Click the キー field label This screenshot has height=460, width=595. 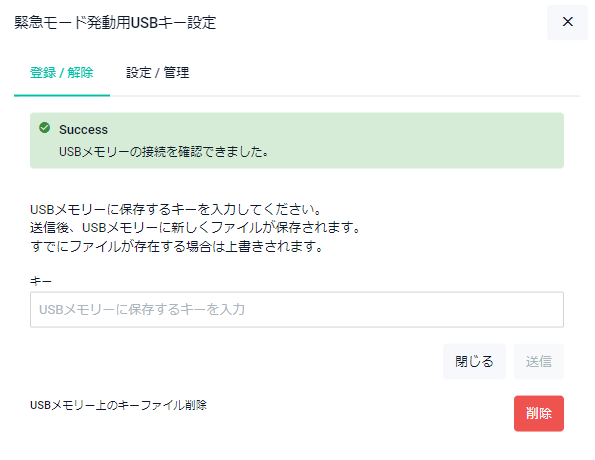coord(41,281)
